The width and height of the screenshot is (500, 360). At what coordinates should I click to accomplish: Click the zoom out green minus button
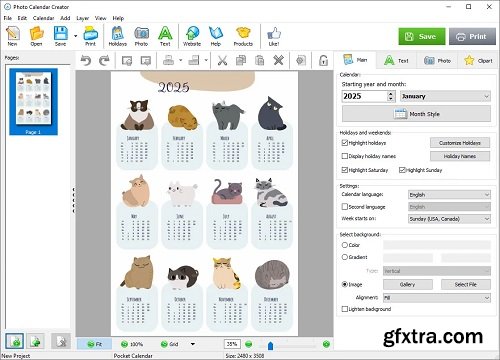[x=248, y=344]
